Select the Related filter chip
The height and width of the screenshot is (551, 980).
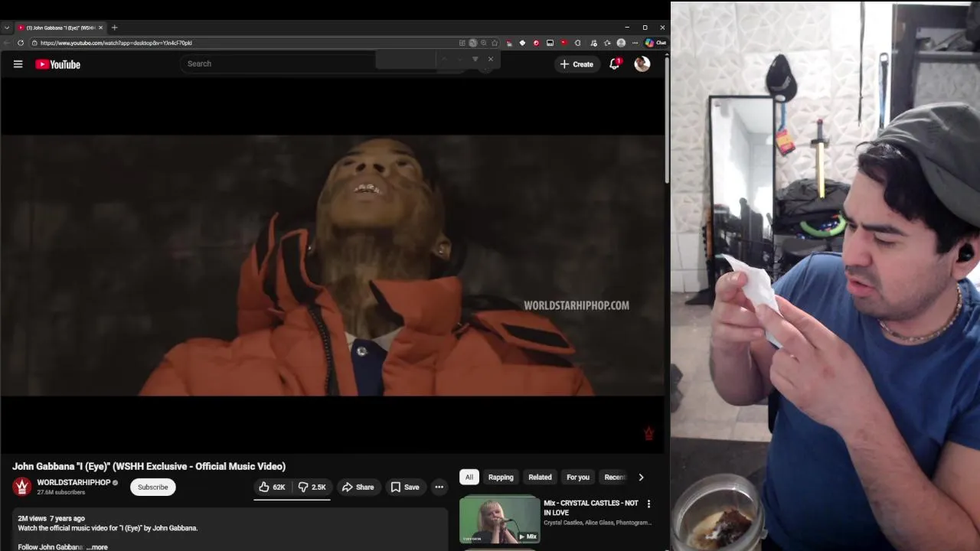pyautogui.click(x=540, y=477)
